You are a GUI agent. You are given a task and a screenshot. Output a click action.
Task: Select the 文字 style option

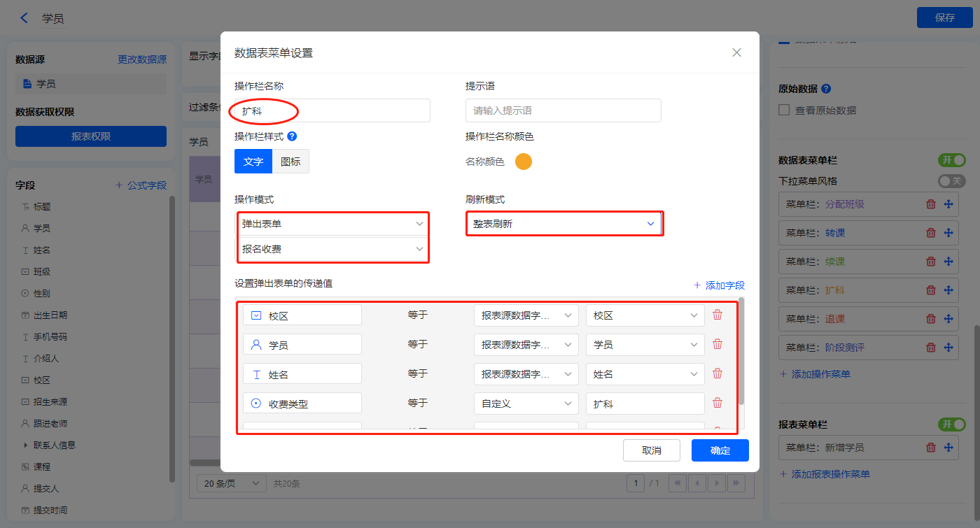253,162
